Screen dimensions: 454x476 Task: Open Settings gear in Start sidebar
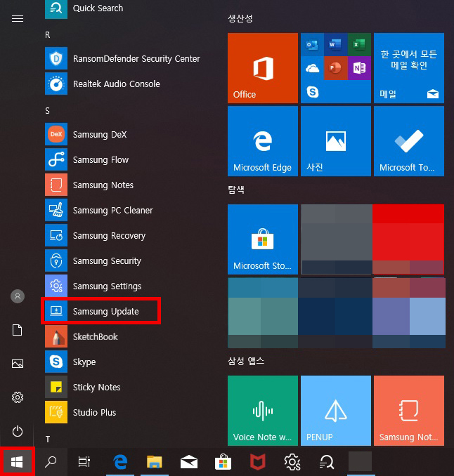tap(18, 397)
